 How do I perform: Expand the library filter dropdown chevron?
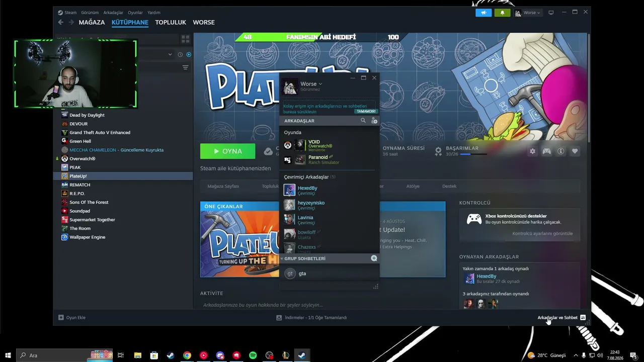[170, 54]
